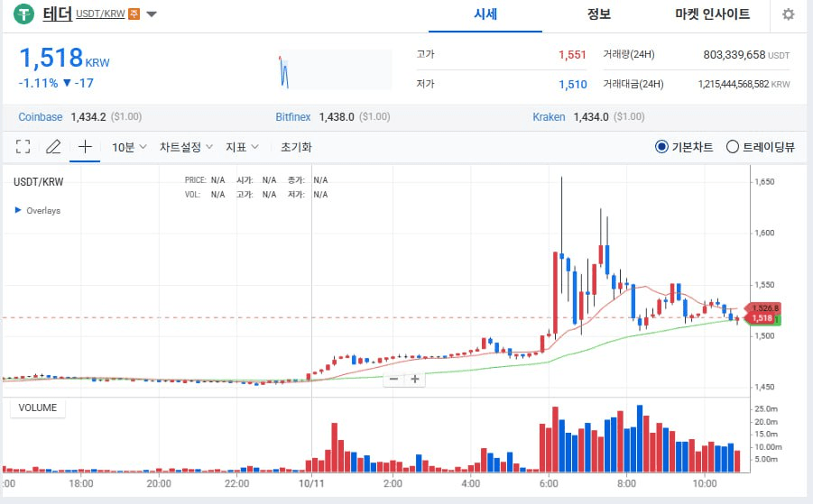Click the Tether coin logo icon
Image resolution: width=813 pixels, height=504 pixels.
[x=24, y=14]
